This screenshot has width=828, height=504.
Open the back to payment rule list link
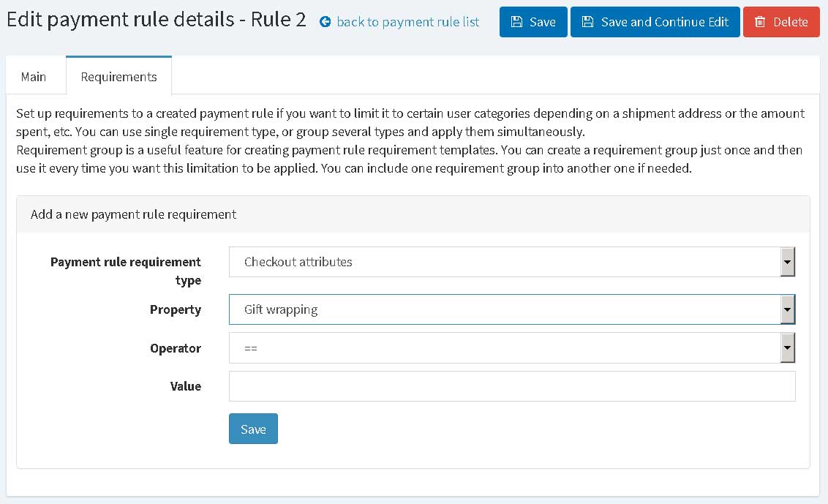click(407, 22)
